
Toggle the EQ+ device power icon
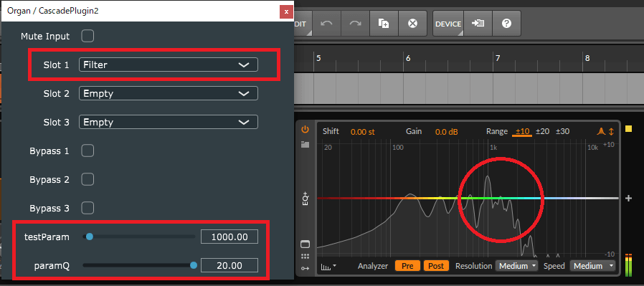coord(305,130)
